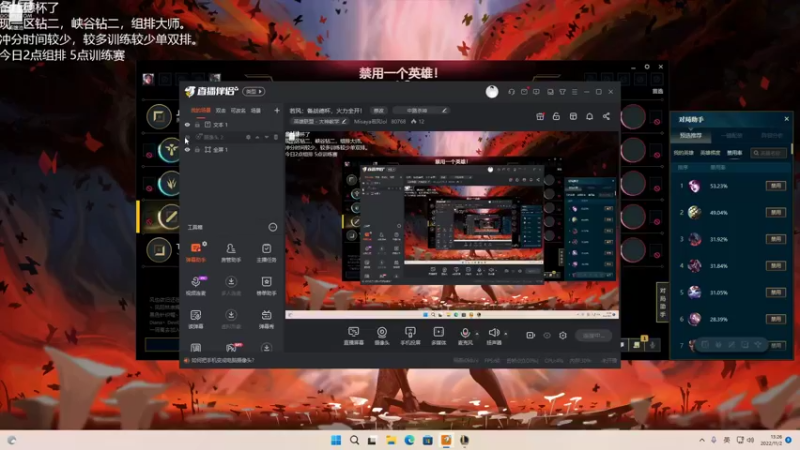The width and height of the screenshot is (800, 450).
Task: Open the 弹幕秀 tool
Action: 266,318
